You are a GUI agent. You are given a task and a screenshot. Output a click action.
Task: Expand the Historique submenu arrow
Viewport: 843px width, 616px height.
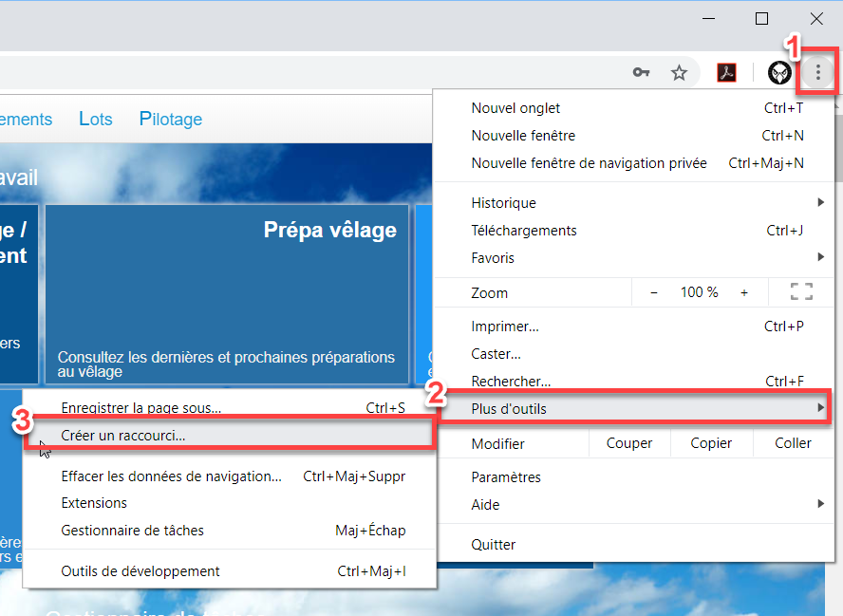[x=820, y=202]
